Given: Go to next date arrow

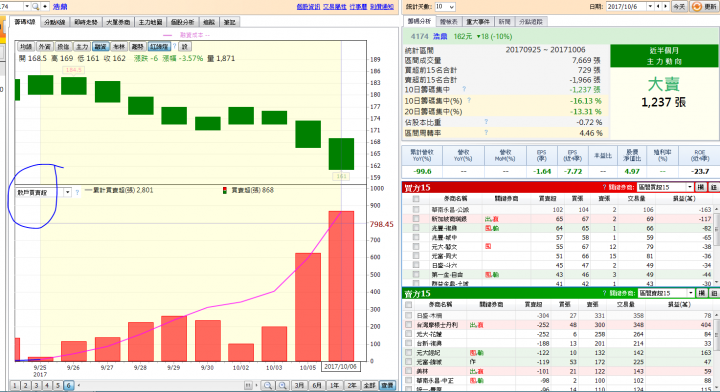Looking at the screenshot, I should pyautogui.click(x=665, y=6).
